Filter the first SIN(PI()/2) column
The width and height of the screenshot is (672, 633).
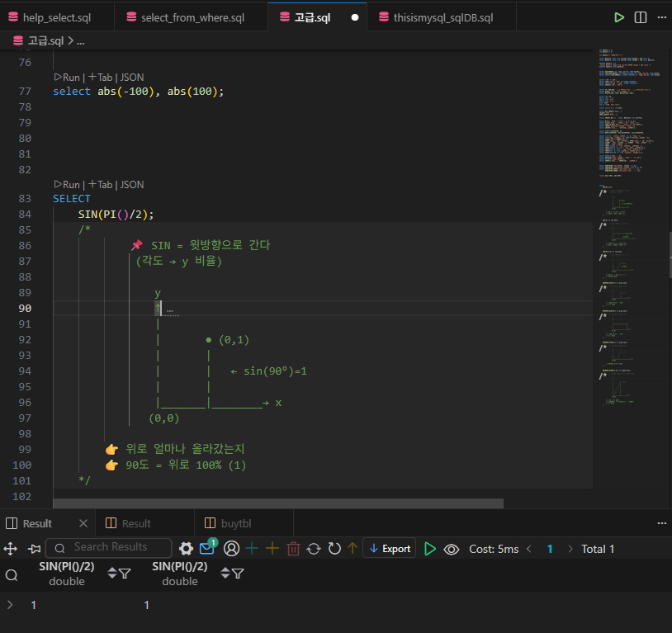click(x=125, y=574)
